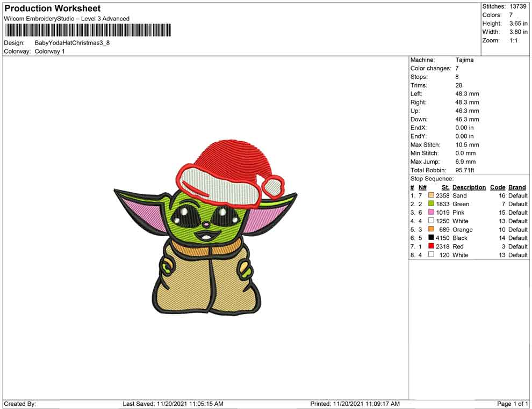Screen dimensions: 532x409
Task: Click the 'Code' column header
Action: click(x=498, y=187)
